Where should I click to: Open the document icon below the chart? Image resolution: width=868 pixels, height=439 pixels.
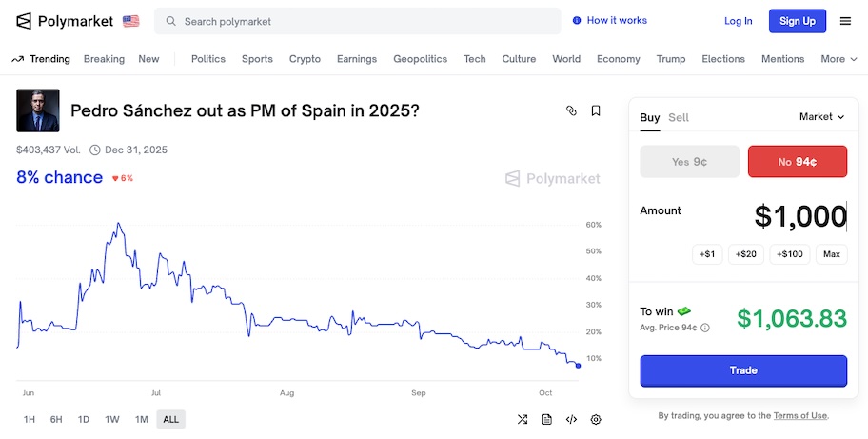click(547, 419)
